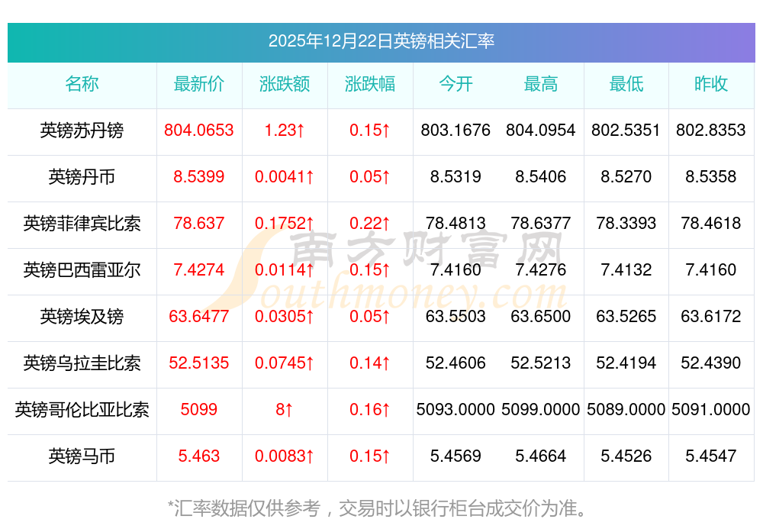Click the 昨收 column header
The height and width of the screenshot is (532, 763).
click(x=711, y=84)
